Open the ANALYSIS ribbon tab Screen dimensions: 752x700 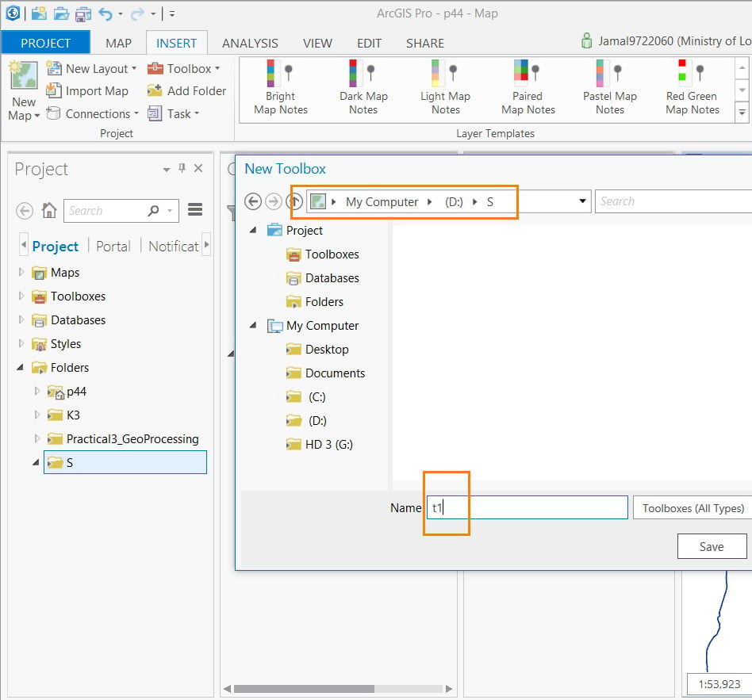(x=250, y=43)
